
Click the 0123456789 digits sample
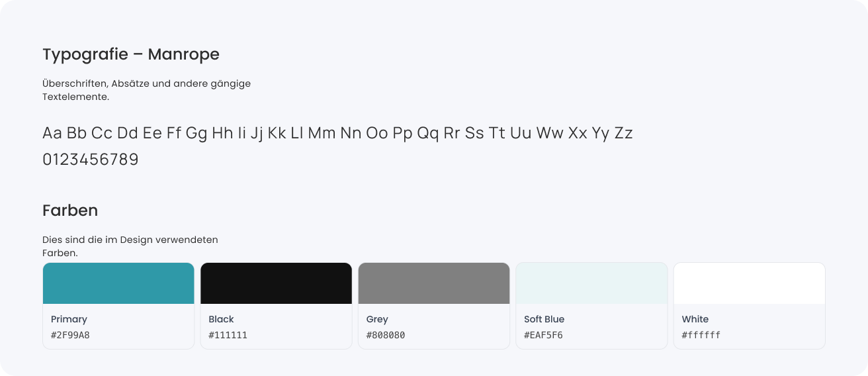pyautogui.click(x=91, y=160)
